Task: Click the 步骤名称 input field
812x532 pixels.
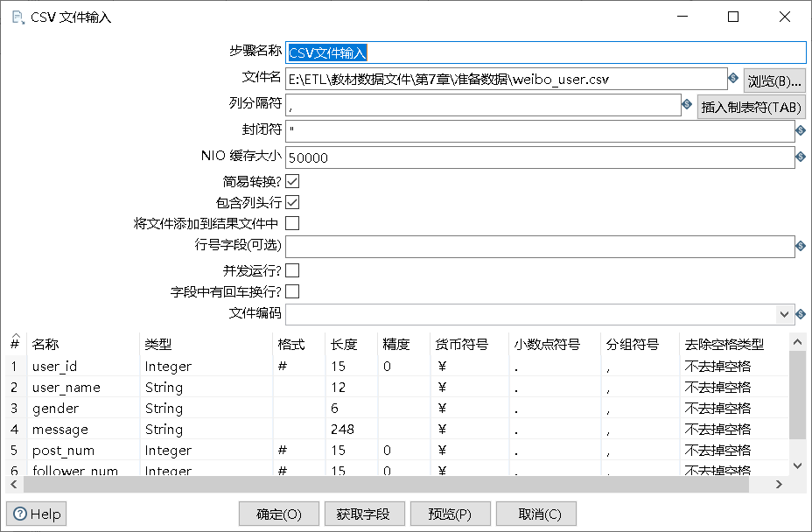Action: [x=546, y=52]
